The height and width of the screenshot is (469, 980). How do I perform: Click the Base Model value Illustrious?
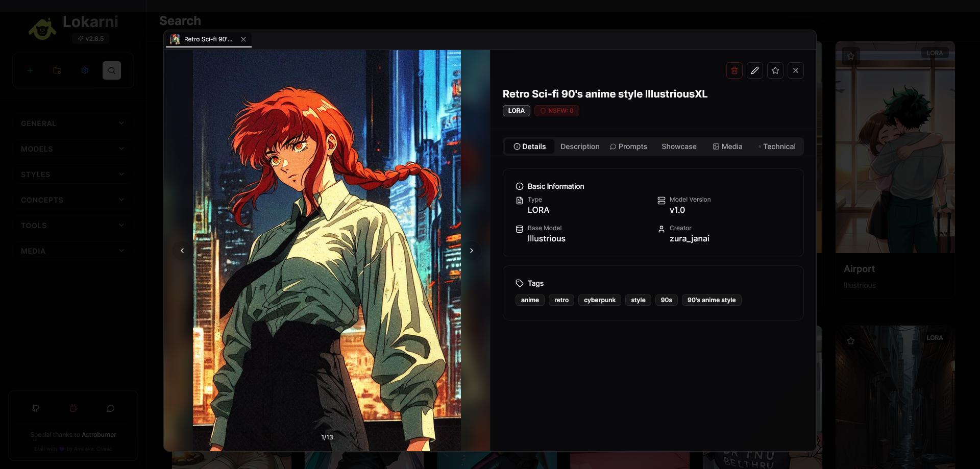pos(547,239)
